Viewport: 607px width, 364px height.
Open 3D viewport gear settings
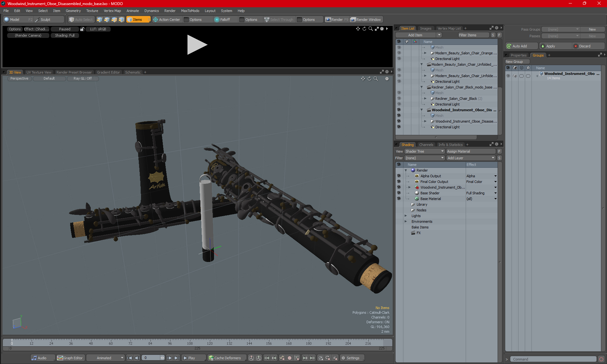387,79
